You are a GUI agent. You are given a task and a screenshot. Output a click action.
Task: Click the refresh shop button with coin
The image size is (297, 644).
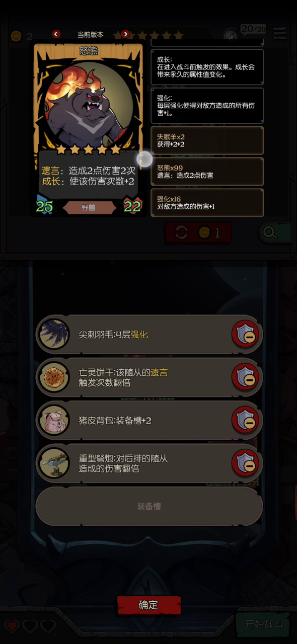pos(199,232)
